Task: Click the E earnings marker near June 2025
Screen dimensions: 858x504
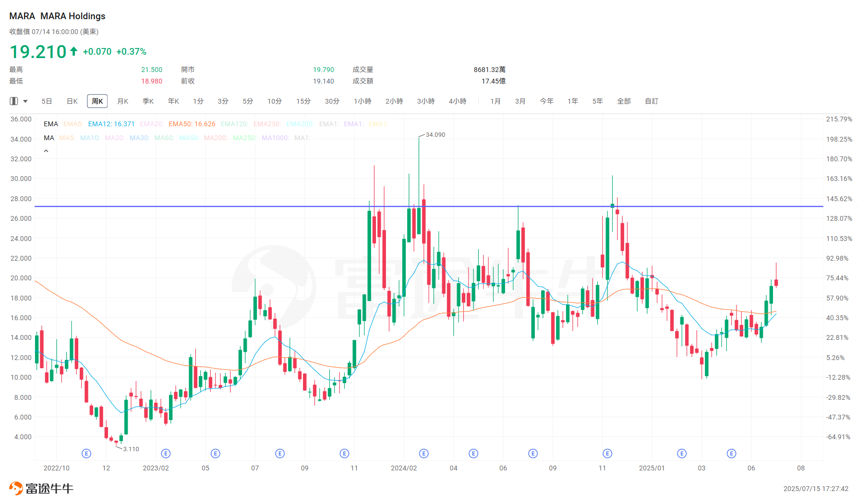Action: pyautogui.click(x=731, y=453)
